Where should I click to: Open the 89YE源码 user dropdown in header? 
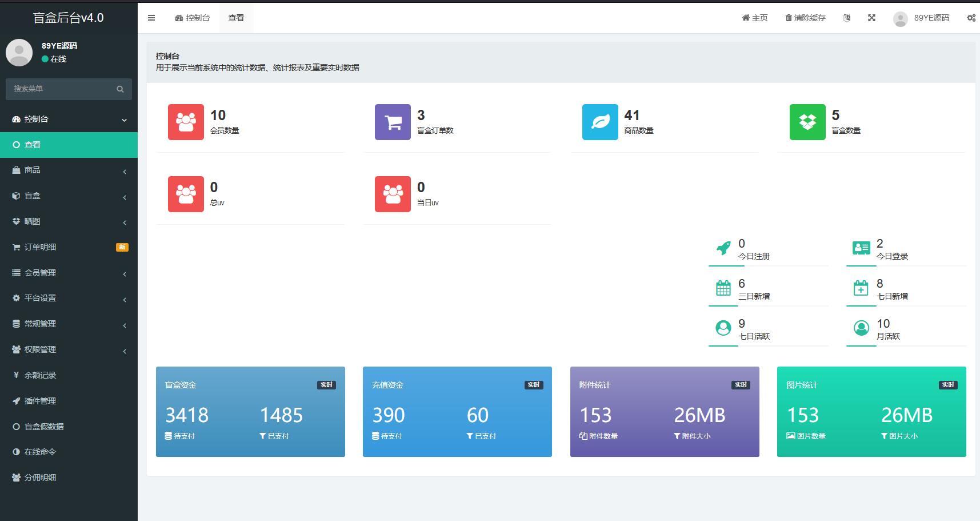tap(921, 18)
